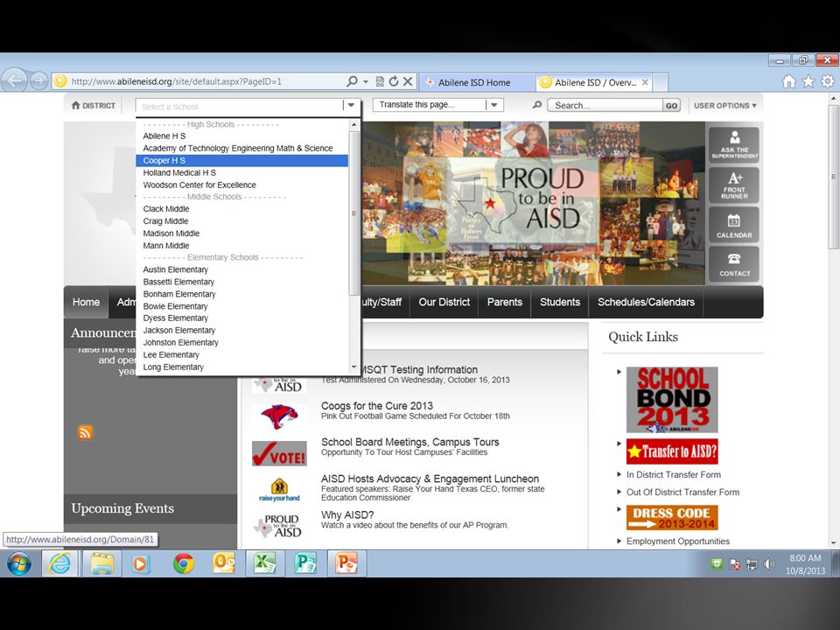This screenshot has width=840, height=630.
Task: Open Favorites star icon
Action: [808, 81]
